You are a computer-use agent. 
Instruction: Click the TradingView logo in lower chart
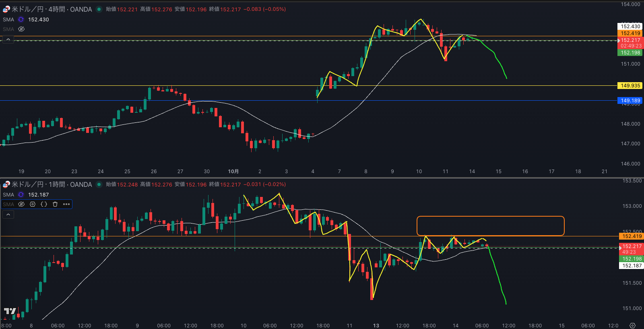pos(10,311)
